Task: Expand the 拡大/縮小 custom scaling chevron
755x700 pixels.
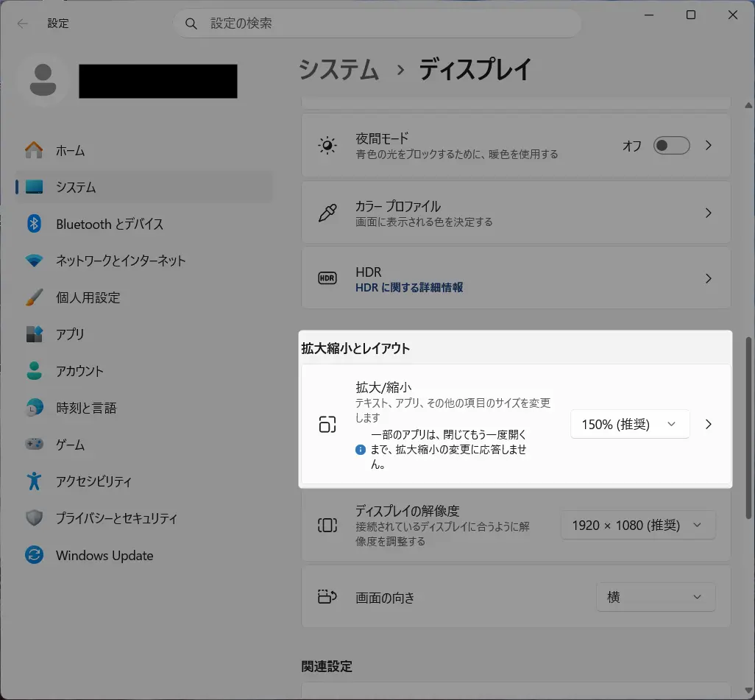Action: point(709,424)
